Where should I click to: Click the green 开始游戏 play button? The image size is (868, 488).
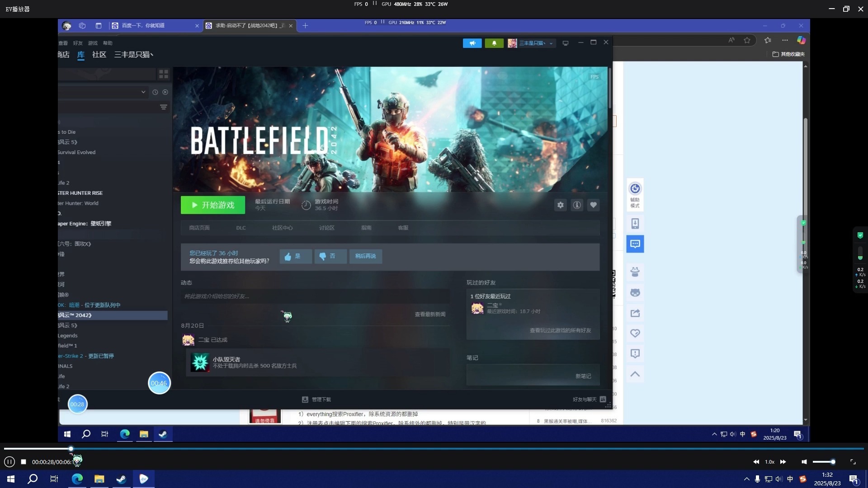tap(213, 205)
